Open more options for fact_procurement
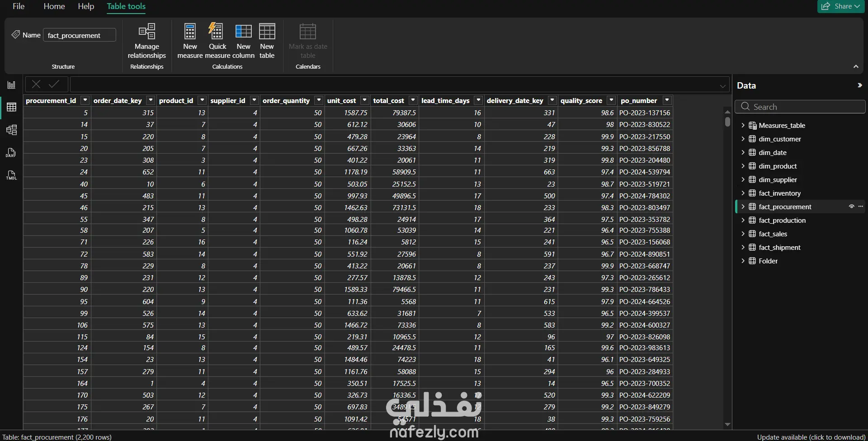Screen dimensions: 868x441 coord(861,206)
